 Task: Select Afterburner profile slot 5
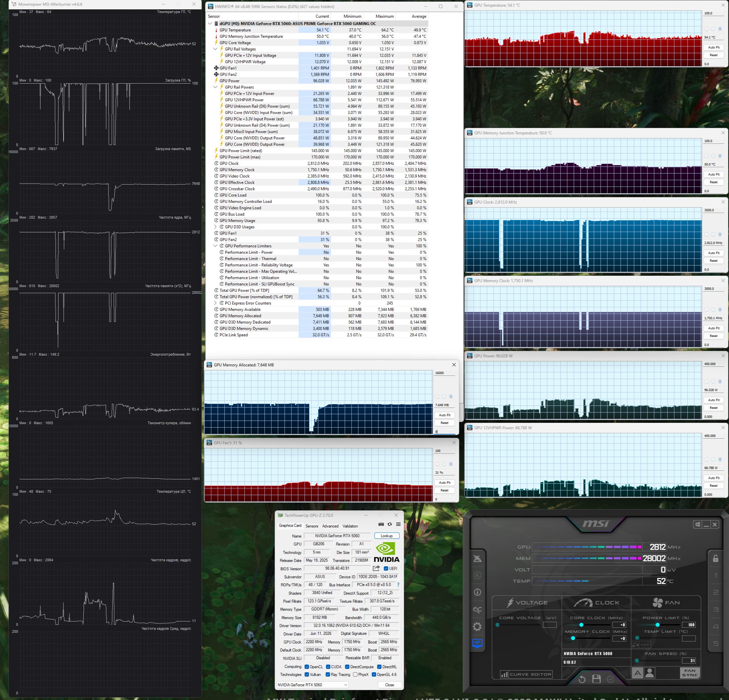[716, 644]
